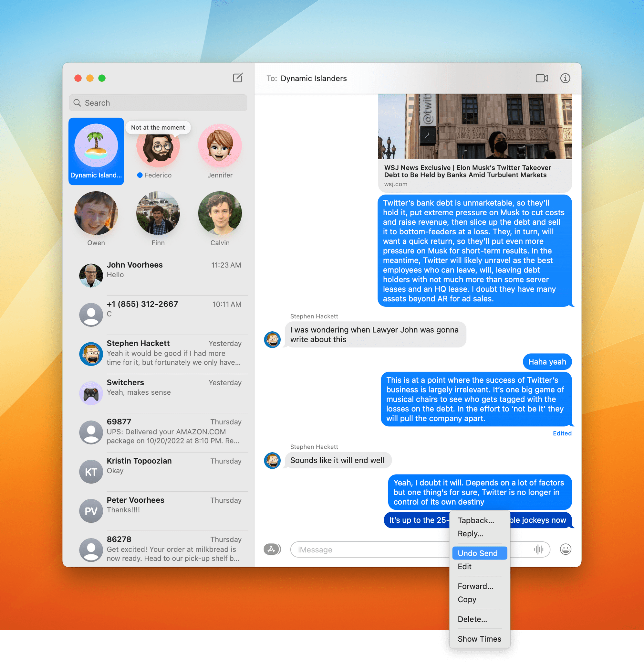Viewport: 644px width, 662px height.
Task: Select 'Undo Send' from context menu
Action: click(x=477, y=552)
